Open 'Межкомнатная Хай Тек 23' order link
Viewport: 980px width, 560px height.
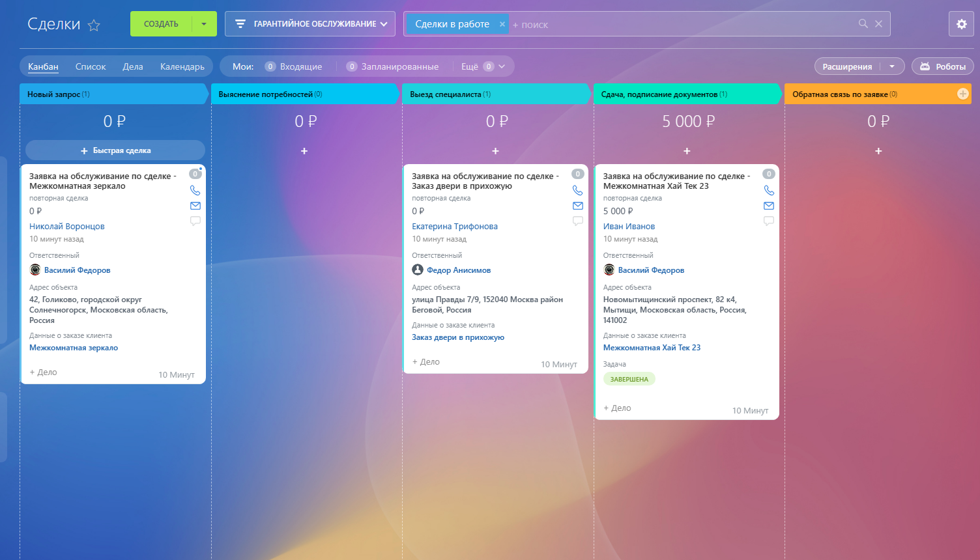[652, 348]
